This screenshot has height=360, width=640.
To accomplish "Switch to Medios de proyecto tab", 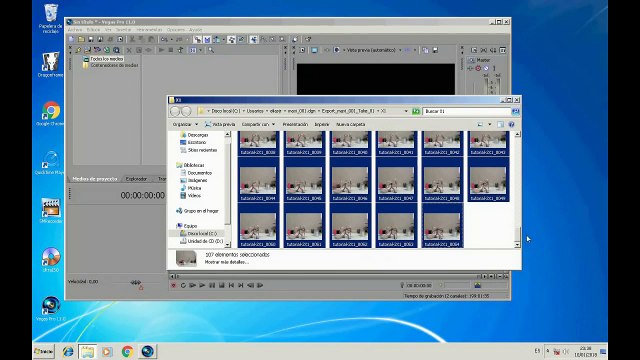I will pos(95,179).
